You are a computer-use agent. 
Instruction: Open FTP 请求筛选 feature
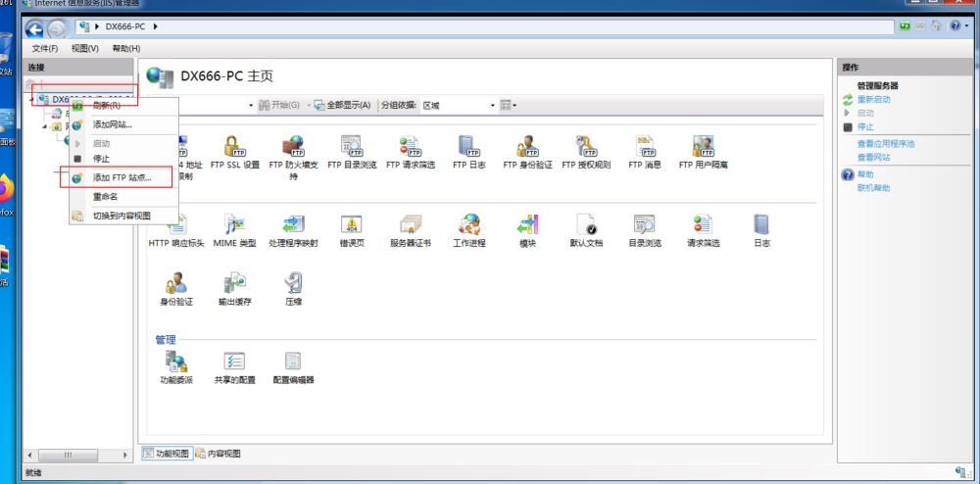click(x=410, y=153)
